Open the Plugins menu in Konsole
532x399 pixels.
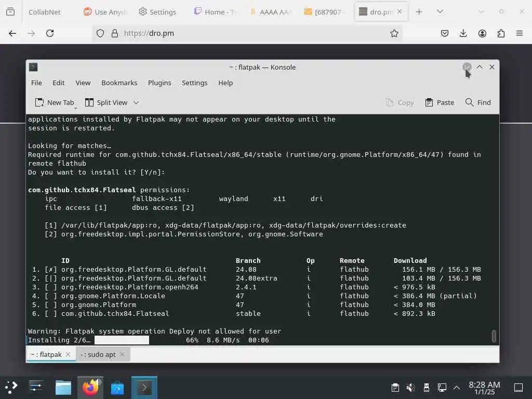(159, 83)
